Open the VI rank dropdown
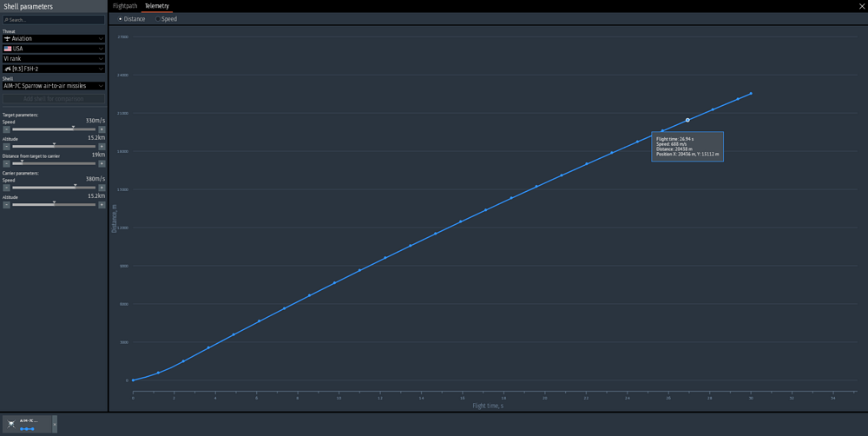 point(54,59)
